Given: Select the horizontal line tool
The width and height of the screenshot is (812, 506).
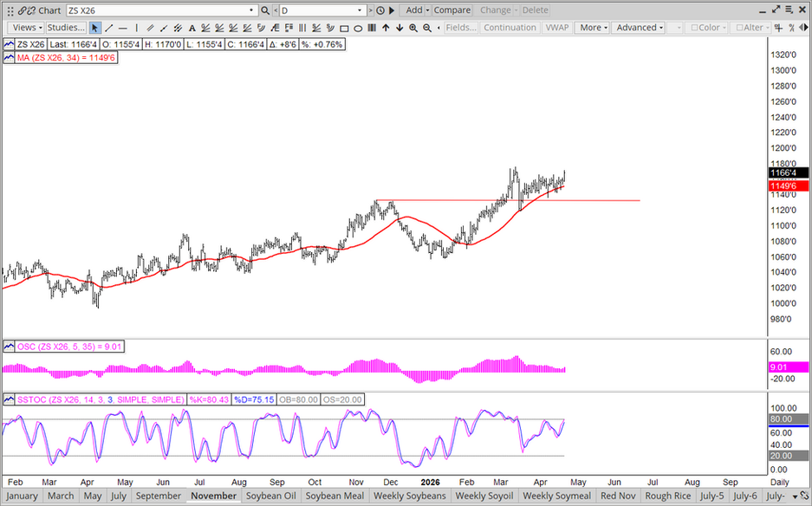Looking at the screenshot, I should coord(123,28).
